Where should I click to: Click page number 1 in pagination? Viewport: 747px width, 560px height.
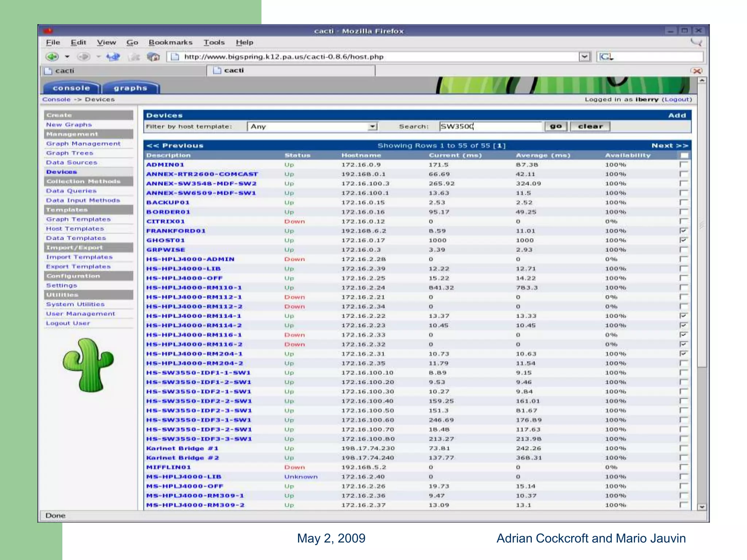coord(499,145)
